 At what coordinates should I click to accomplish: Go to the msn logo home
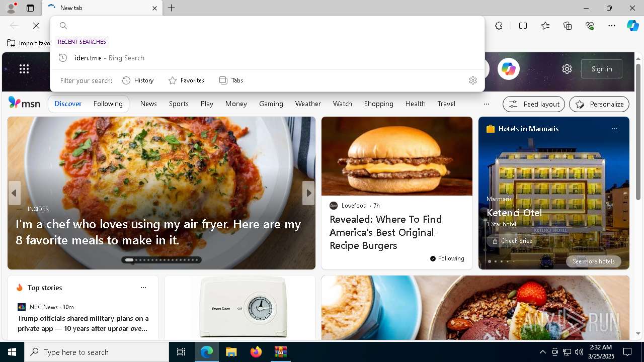coord(24,103)
